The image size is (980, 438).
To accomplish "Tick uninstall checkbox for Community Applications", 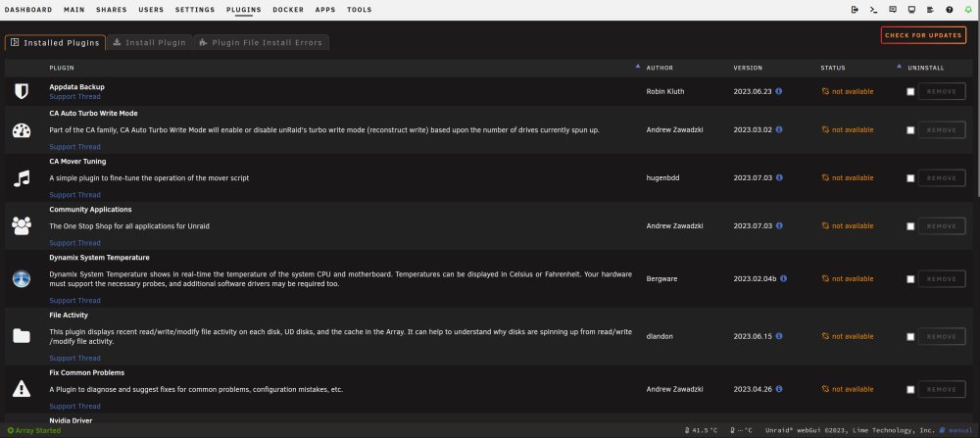I will tap(910, 226).
